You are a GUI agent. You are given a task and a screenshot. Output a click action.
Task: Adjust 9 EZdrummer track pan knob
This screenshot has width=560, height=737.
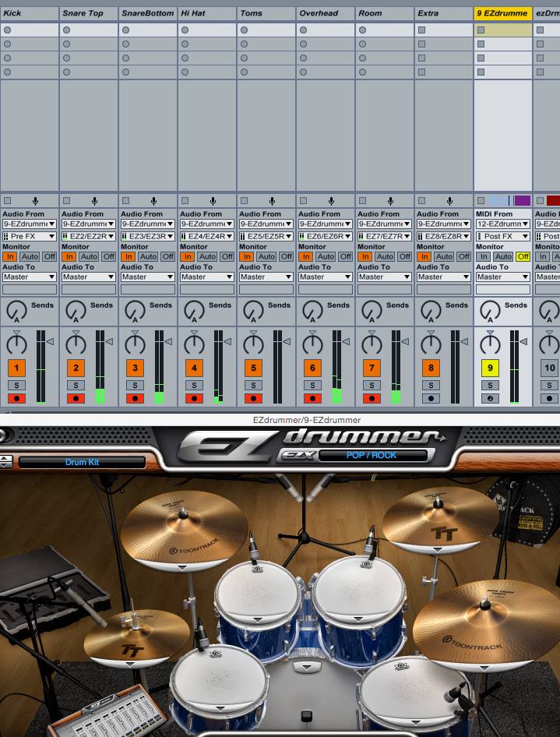click(x=490, y=344)
